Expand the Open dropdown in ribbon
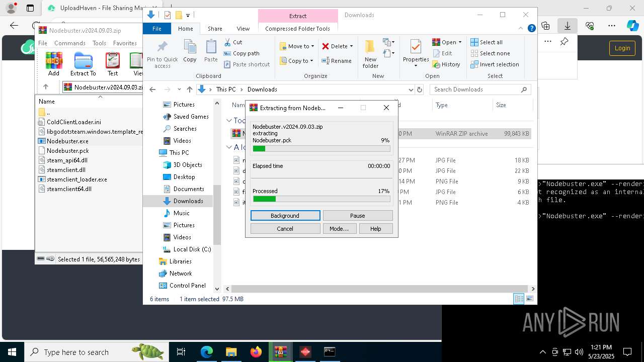This screenshot has width=644, height=362. click(459, 42)
